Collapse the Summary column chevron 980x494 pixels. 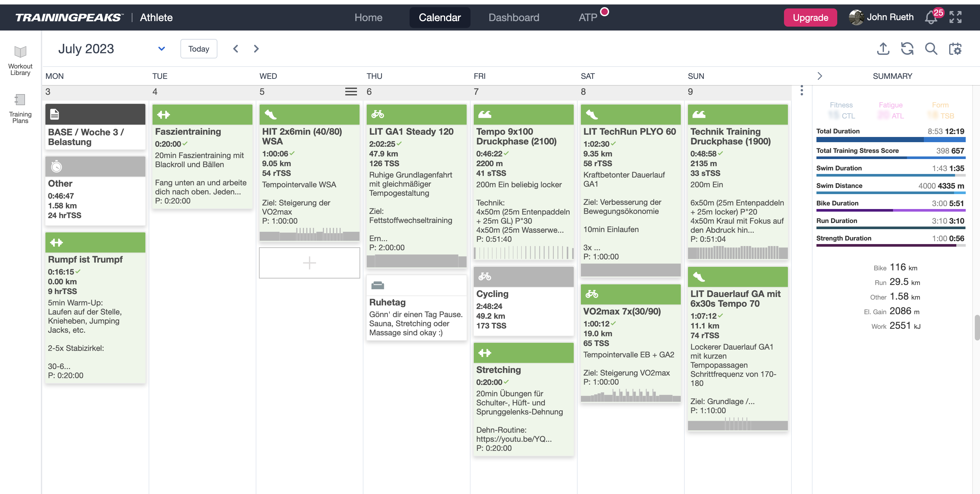tap(820, 76)
